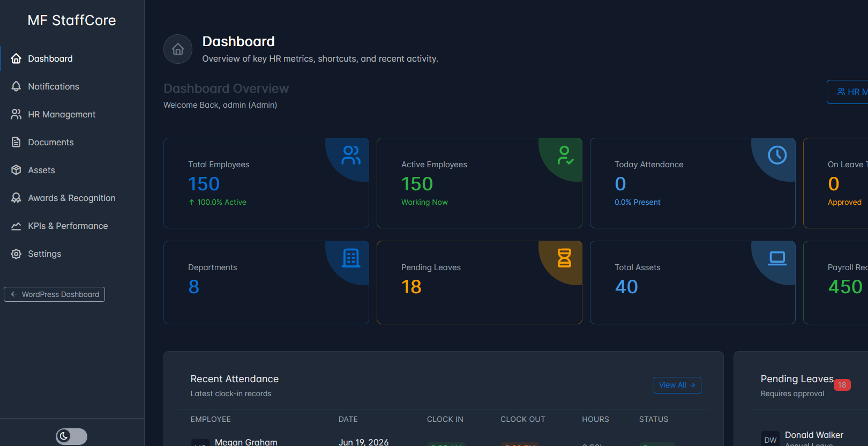Click the STATUS column header
The image size is (868, 446).
(654, 419)
